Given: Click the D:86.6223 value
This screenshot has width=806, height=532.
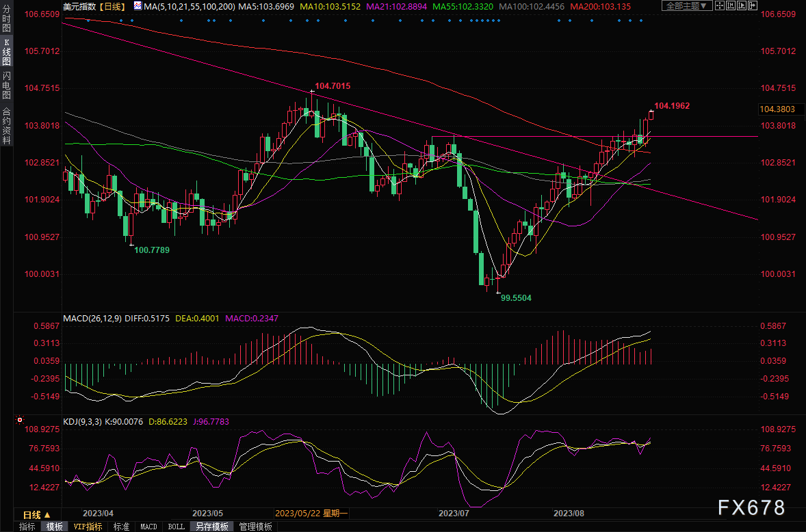Looking at the screenshot, I should [x=168, y=422].
